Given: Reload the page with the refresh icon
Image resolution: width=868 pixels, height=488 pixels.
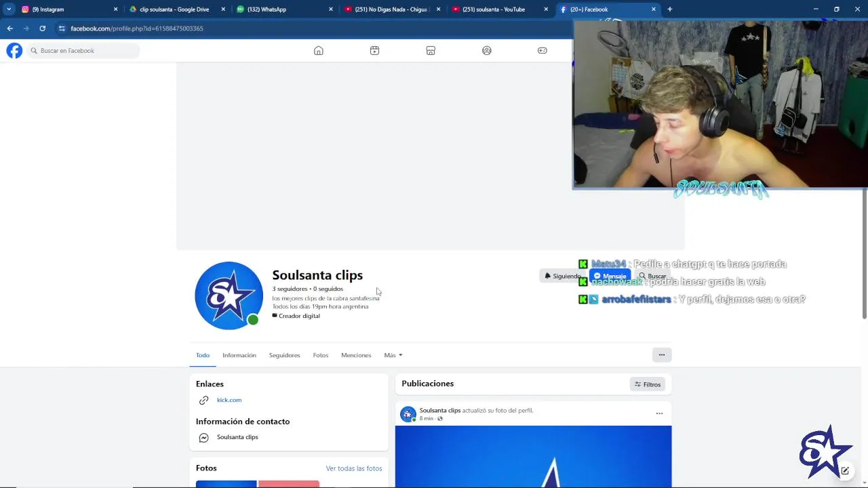Looking at the screenshot, I should click(x=42, y=28).
